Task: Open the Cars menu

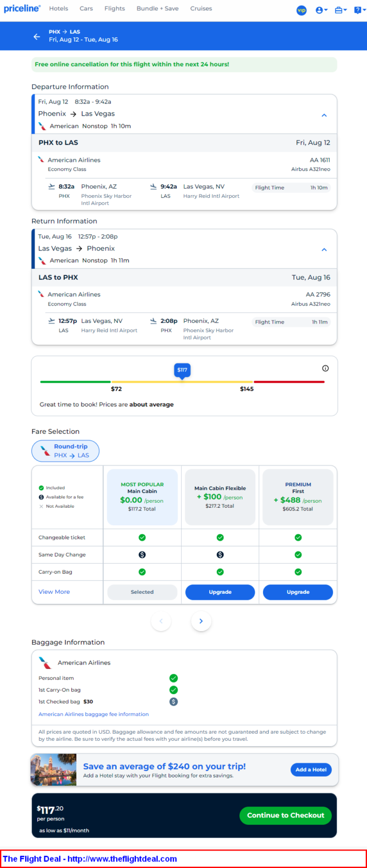Action: click(86, 9)
